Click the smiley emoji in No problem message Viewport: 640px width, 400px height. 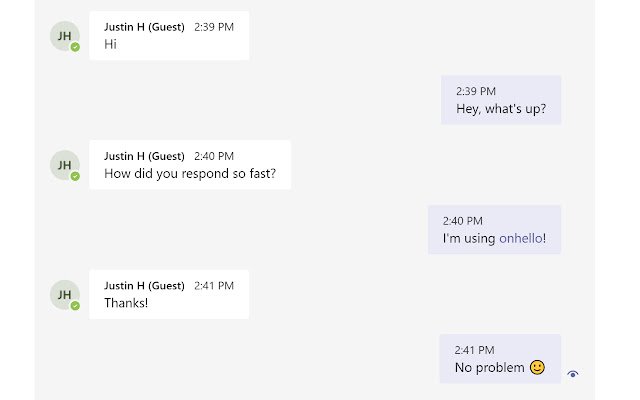point(537,367)
